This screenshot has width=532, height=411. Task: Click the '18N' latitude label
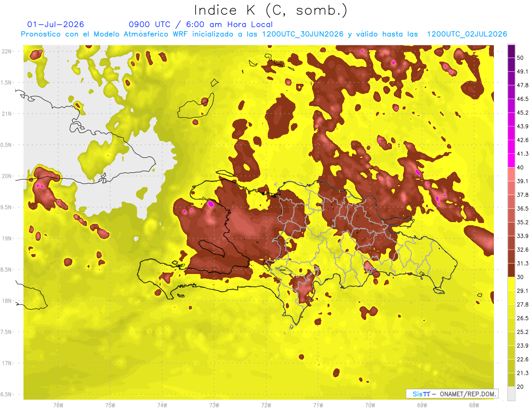pos(8,301)
